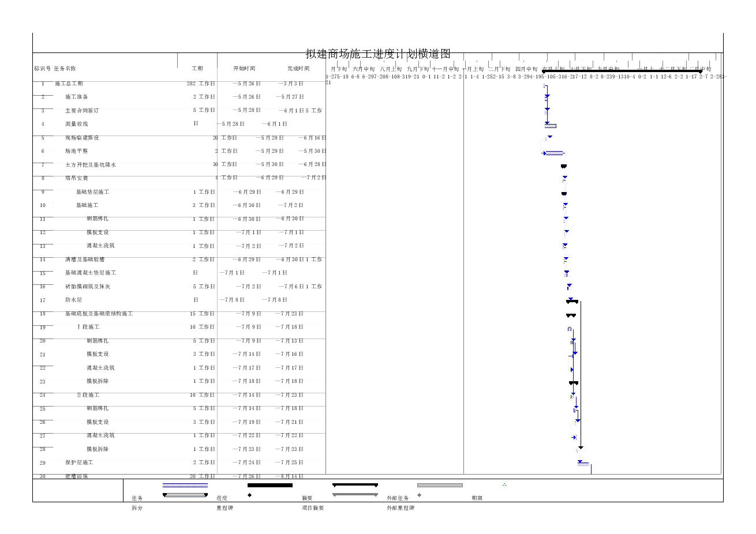Click the 进度 progress symbol in the legend

coord(270,485)
